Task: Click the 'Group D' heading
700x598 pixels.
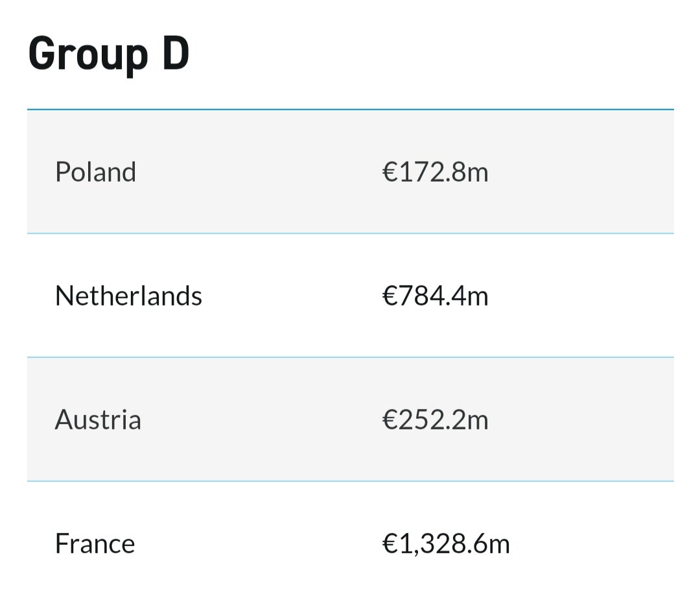Action: click(109, 54)
